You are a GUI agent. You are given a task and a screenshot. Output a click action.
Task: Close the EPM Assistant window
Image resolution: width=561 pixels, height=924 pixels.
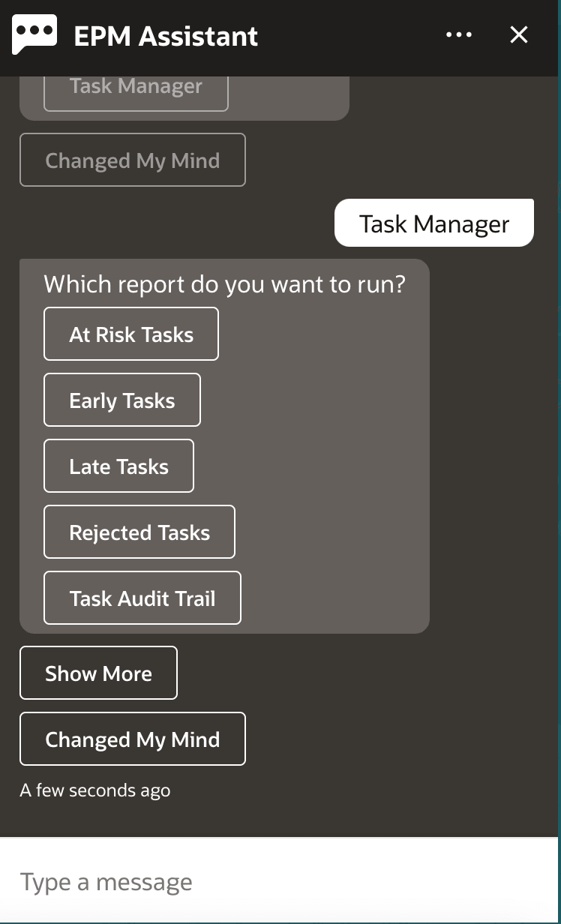coord(518,34)
